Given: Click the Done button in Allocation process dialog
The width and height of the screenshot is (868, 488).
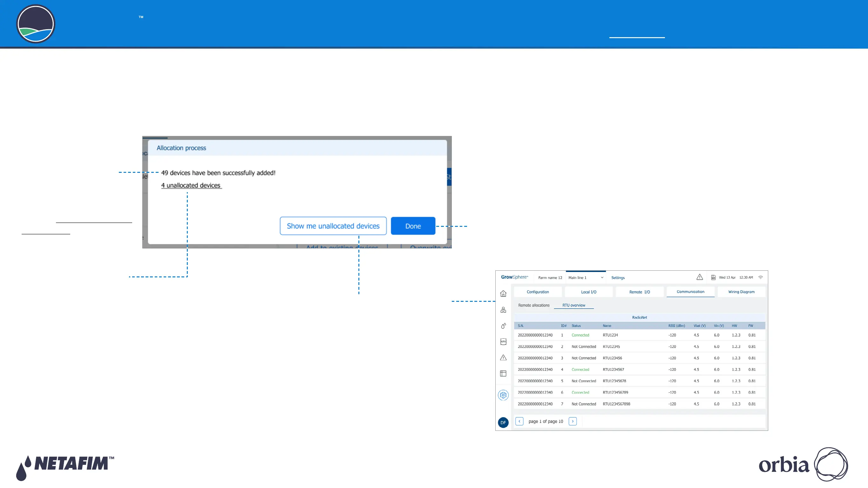Looking at the screenshot, I should [413, 226].
